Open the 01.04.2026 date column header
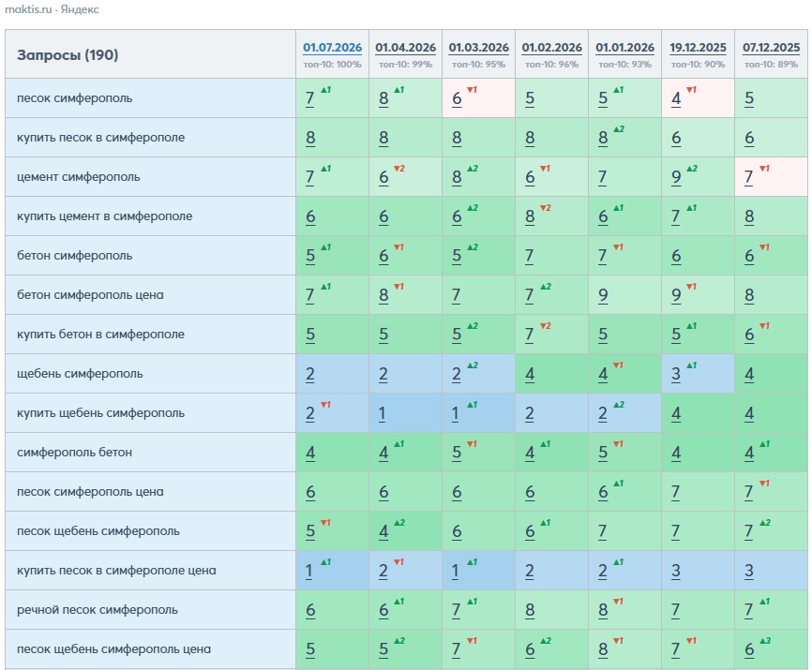Viewport: 812px width, 670px height. pyautogui.click(x=405, y=48)
